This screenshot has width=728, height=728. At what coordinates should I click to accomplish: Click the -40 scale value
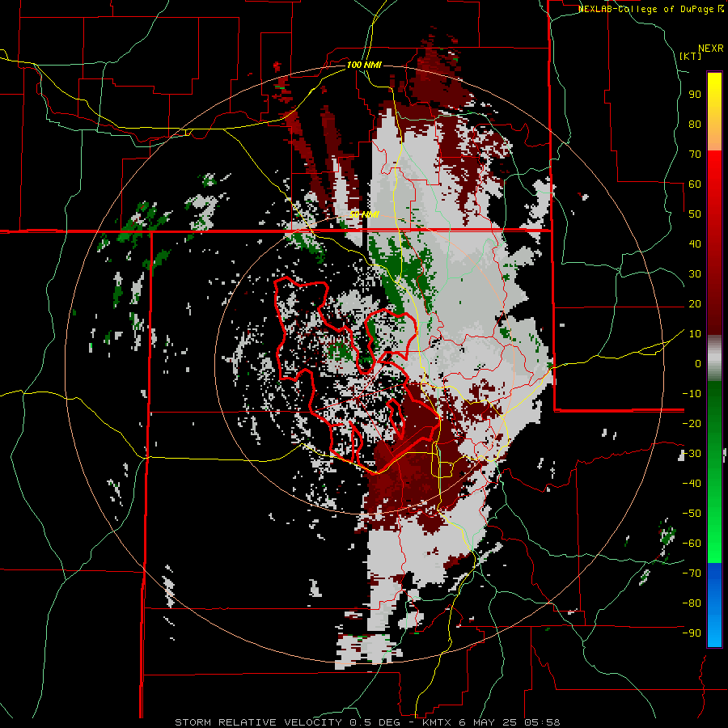point(692,484)
